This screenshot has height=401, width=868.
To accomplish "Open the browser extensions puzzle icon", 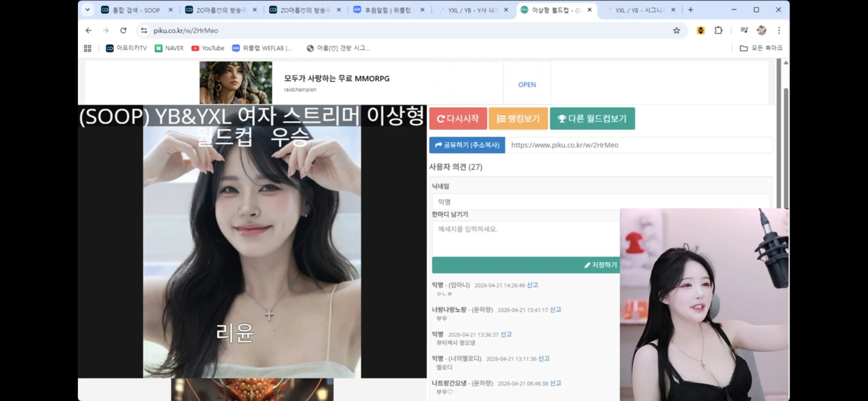I will [718, 30].
